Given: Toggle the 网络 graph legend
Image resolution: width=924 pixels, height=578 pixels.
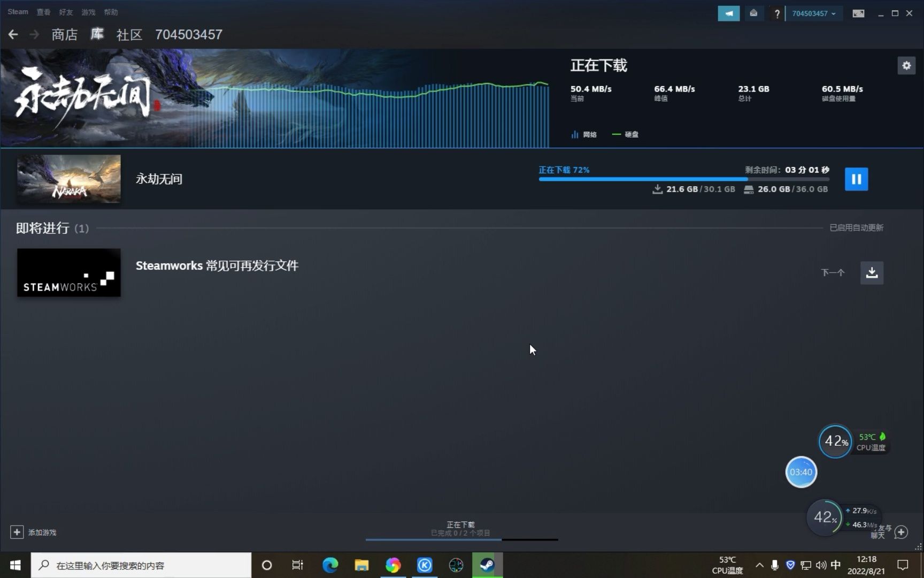Looking at the screenshot, I should tap(584, 134).
